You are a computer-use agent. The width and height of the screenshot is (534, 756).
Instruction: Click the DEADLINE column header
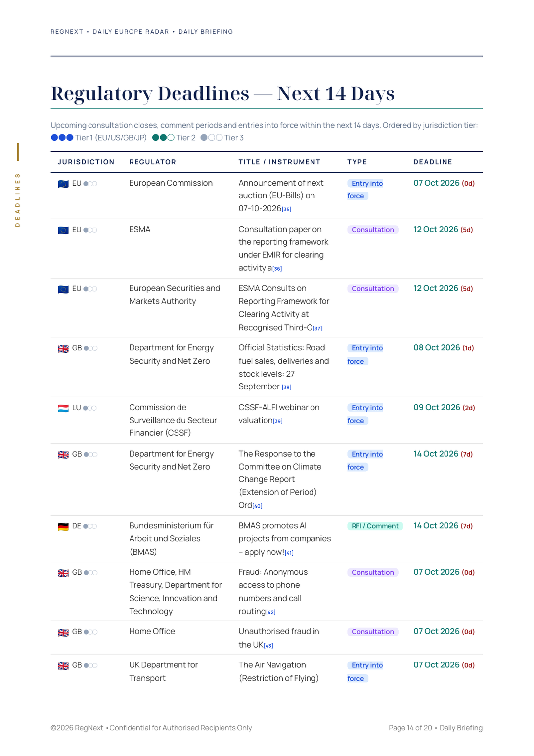(433, 162)
